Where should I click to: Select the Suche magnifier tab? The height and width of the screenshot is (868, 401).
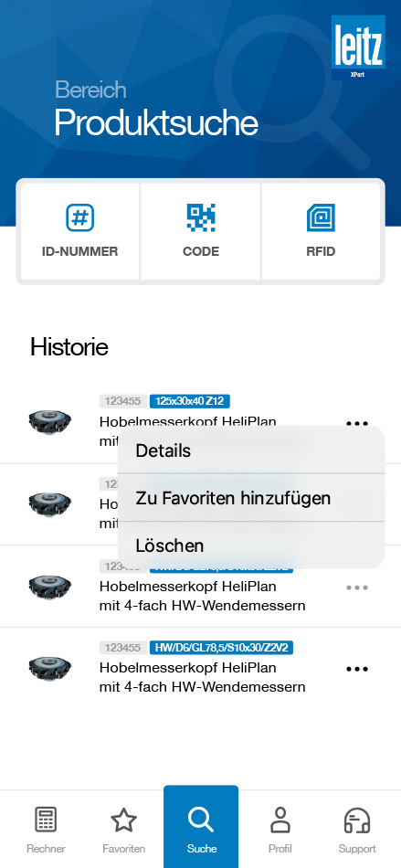coord(201,827)
